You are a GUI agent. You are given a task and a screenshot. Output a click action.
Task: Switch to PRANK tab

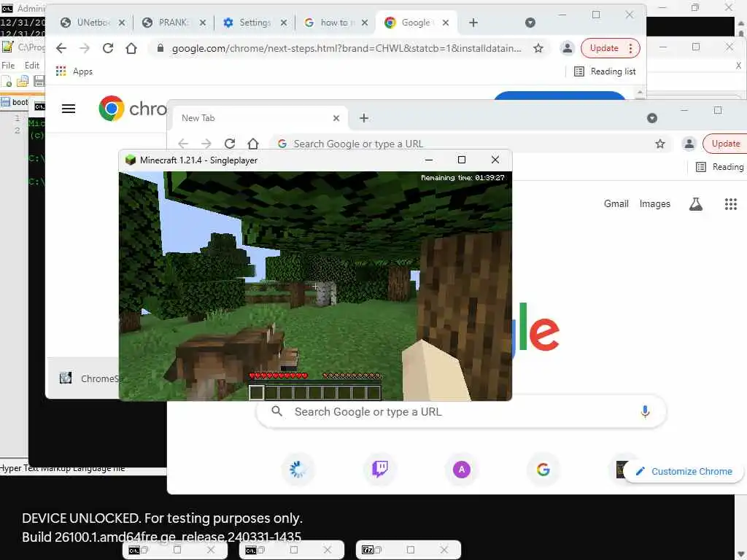[x=174, y=23]
